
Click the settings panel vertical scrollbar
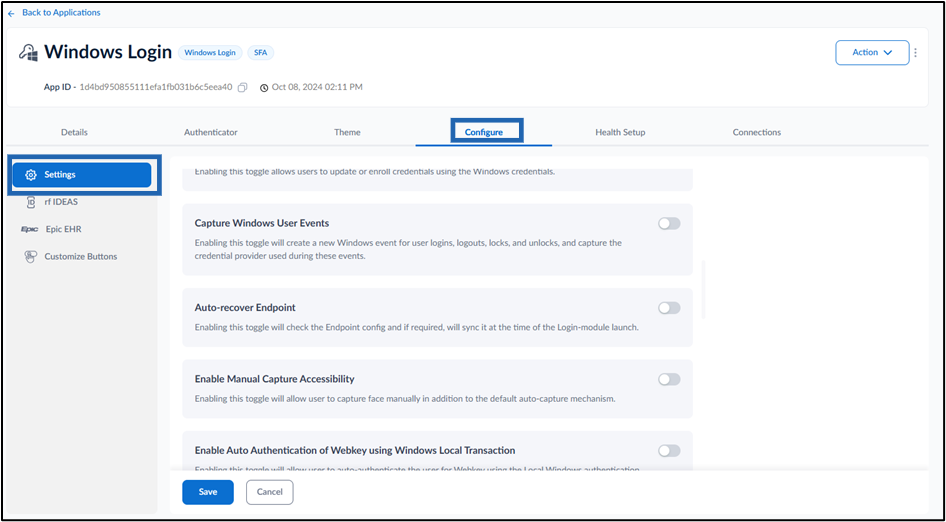coord(703,290)
